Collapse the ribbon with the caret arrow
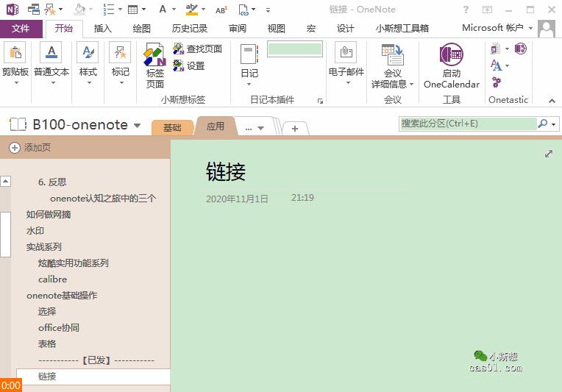This screenshot has width=562, height=392. point(552,101)
